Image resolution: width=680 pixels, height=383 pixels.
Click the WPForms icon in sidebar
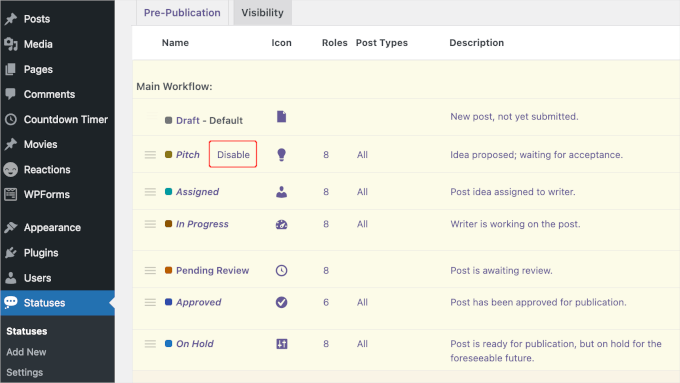coord(11,194)
